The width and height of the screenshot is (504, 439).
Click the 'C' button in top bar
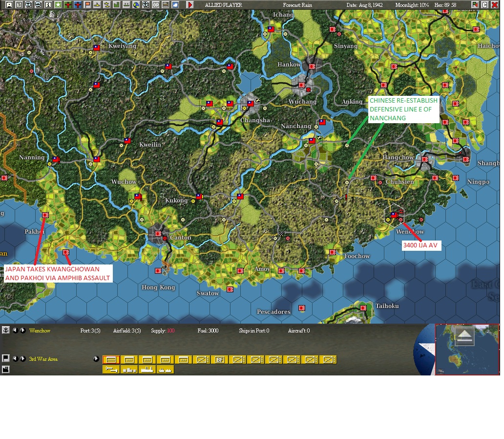click(485, 5)
